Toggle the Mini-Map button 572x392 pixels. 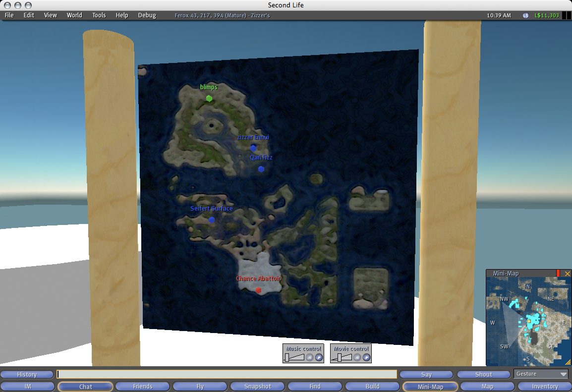[x=430, y=387]
